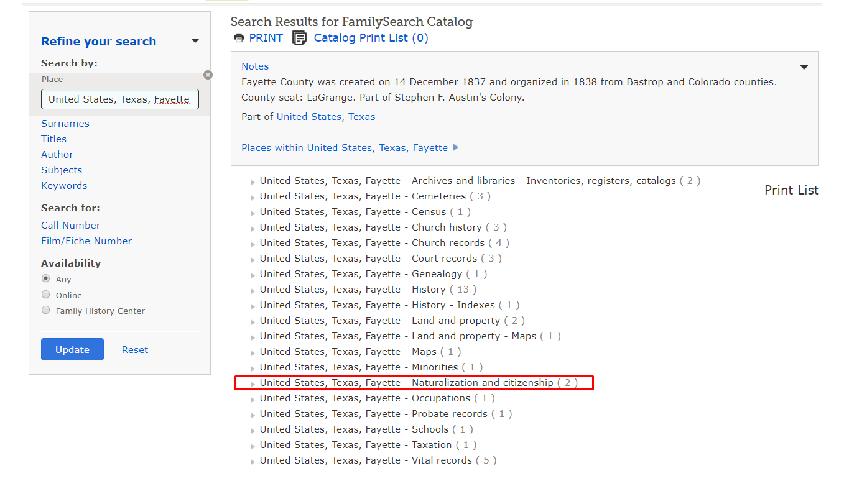Open Fayette - History ( 13 ) entry

tap(368, 290)
